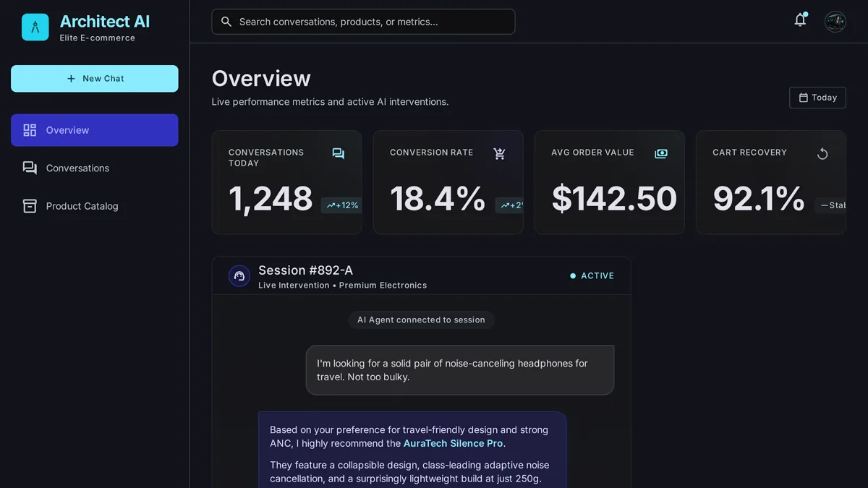
Task: Click the Conversations chat bubbles icon
Action: click(30, 168)
